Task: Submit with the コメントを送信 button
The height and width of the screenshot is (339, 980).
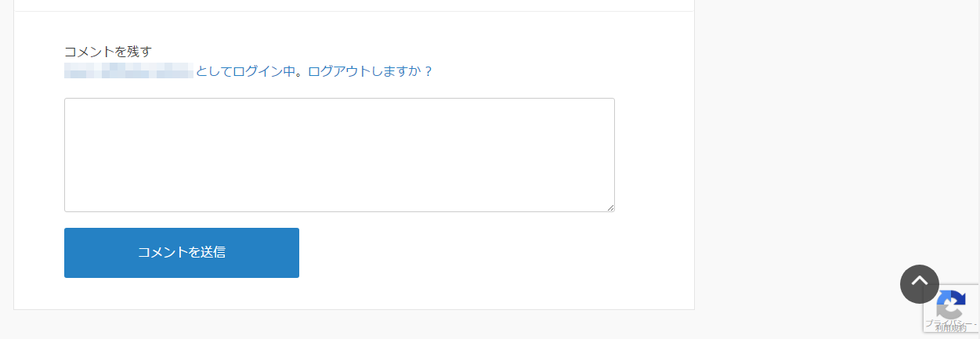Action: click(x=182, y=253)
